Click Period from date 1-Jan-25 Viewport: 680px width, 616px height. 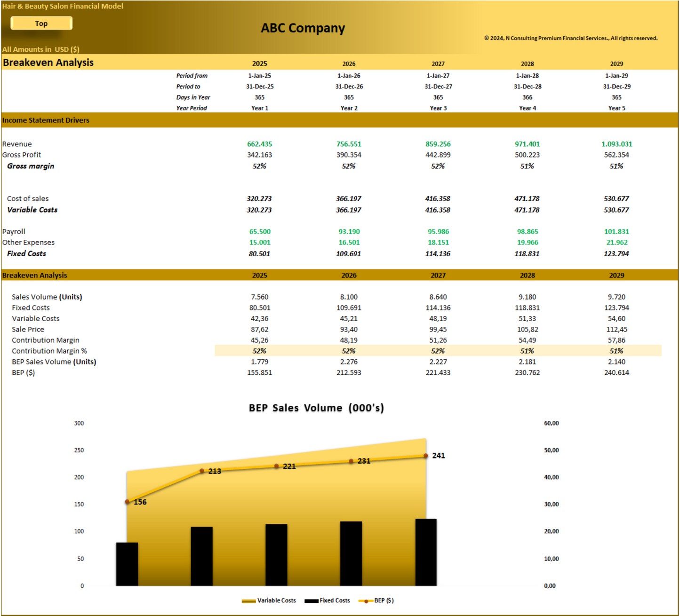point(259,76)
